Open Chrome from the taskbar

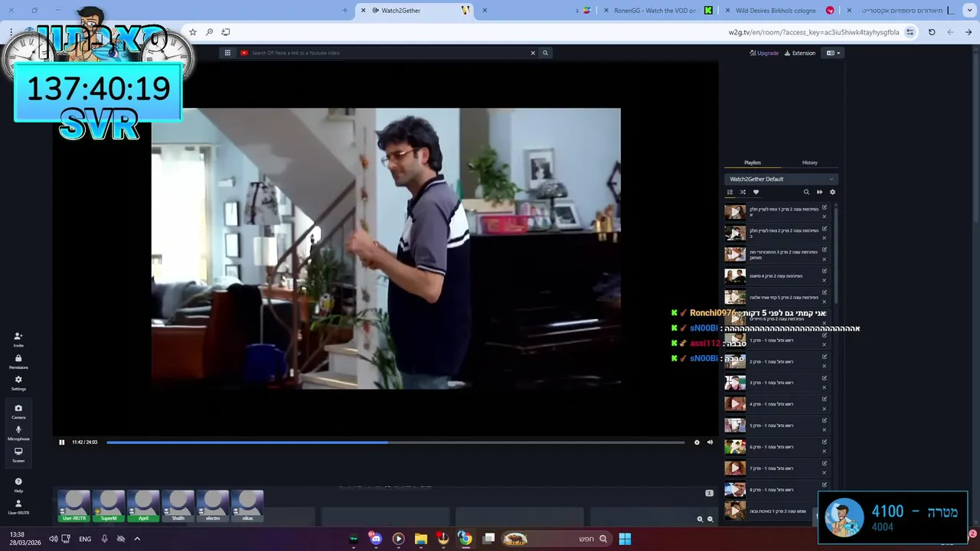(x=465, y=539)
